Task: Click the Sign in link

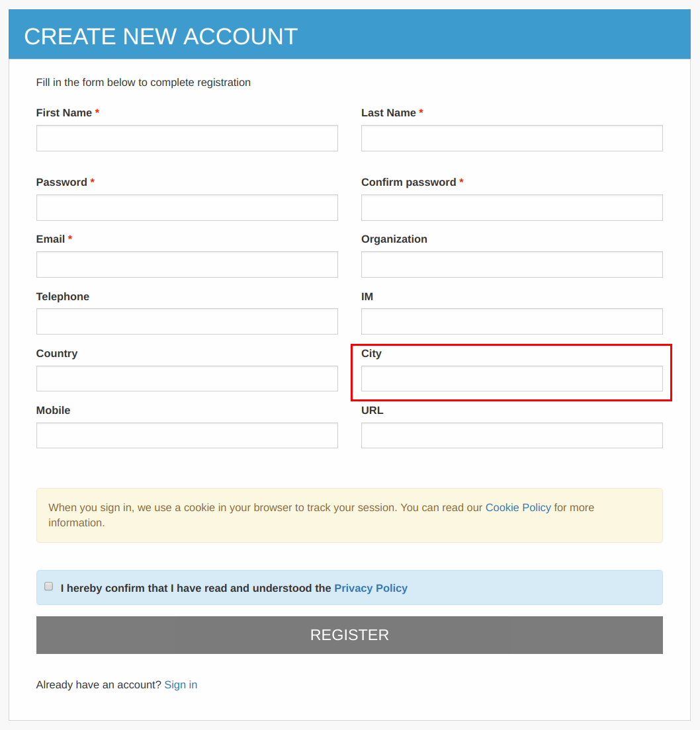Action: coord(181,684)
